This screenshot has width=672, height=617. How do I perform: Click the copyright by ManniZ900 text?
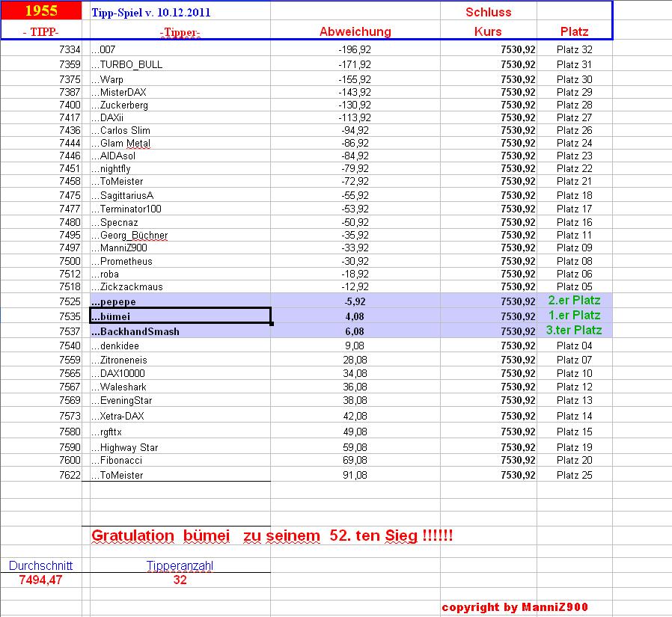[x=515, y=607]
